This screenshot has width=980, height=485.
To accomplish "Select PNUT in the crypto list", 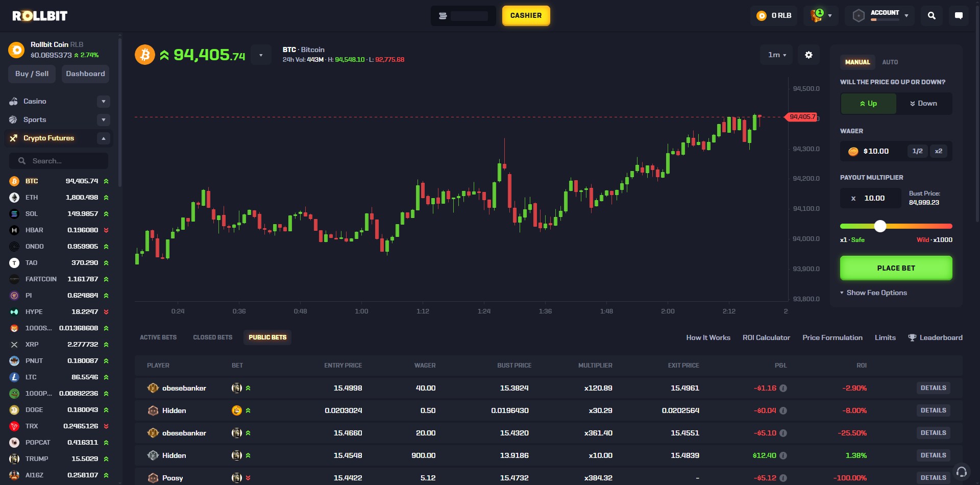I will [x=59, y=361].
